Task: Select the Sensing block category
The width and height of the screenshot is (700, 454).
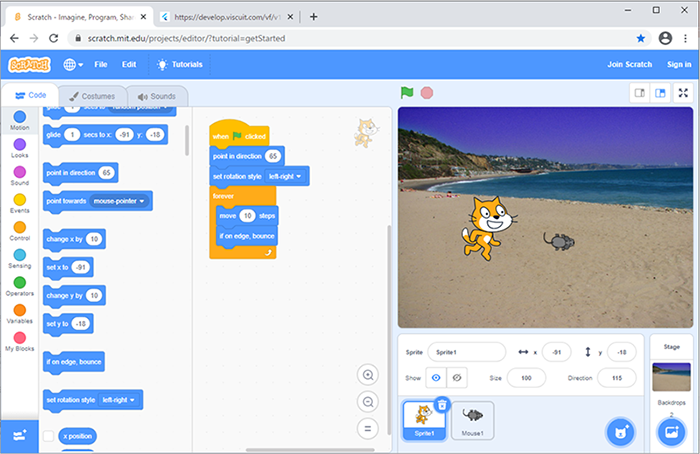Action: (20, 259)
